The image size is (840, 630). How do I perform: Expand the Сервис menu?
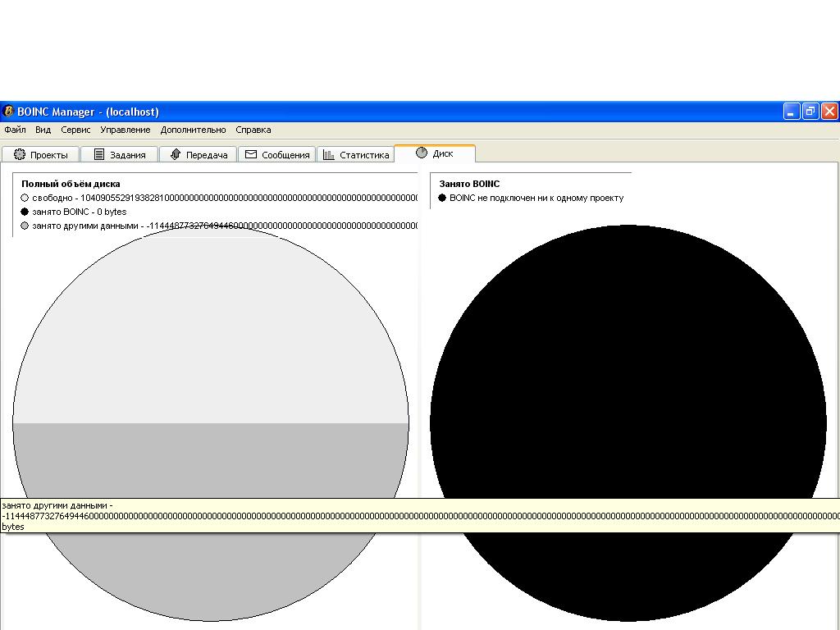(x=75, y=130)
